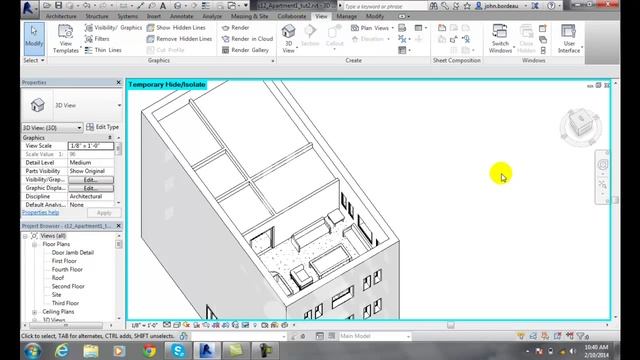This screenshot has height=360, width=640.
Task: Click the view scale 1/8" = 1'-0" in view control bar
Action: [144, 325]
